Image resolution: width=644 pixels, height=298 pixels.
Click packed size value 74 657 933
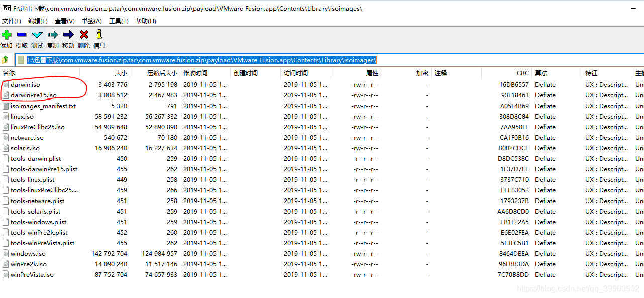pos(161,274)
